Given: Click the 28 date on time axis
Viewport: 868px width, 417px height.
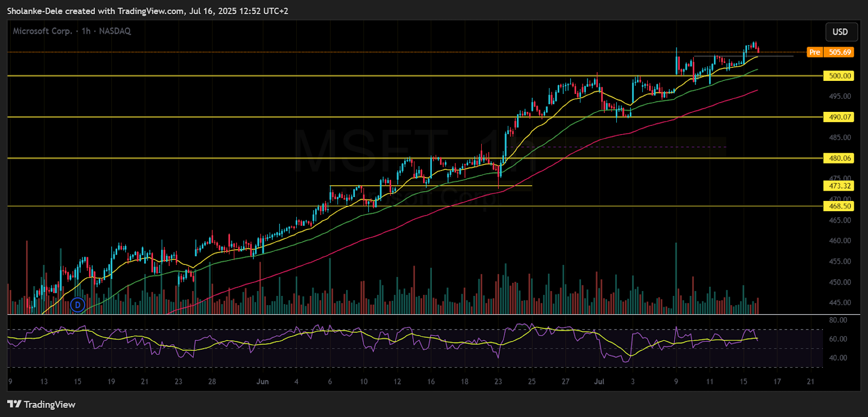Looking at the screenshot, I should [212, 381].
